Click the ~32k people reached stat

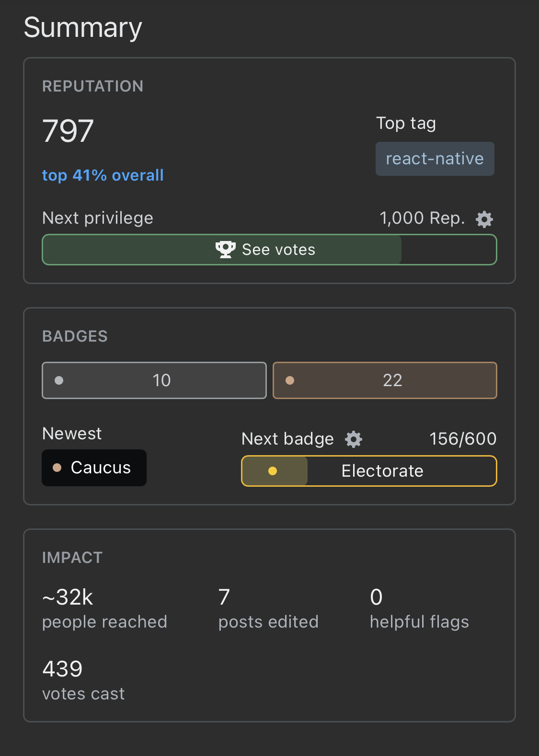point(104,609)
